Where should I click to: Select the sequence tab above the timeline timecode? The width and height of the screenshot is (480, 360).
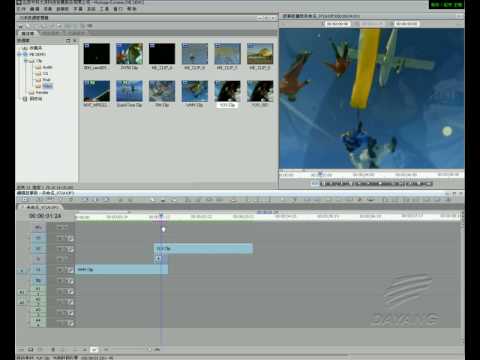pyautogui.click(x=42, y=207)
